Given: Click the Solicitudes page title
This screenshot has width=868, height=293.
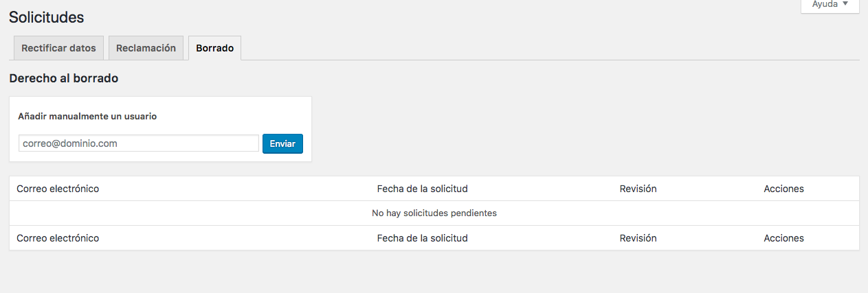Looking at the screenshot, I should pyautogui.click(x=46, y=17).
